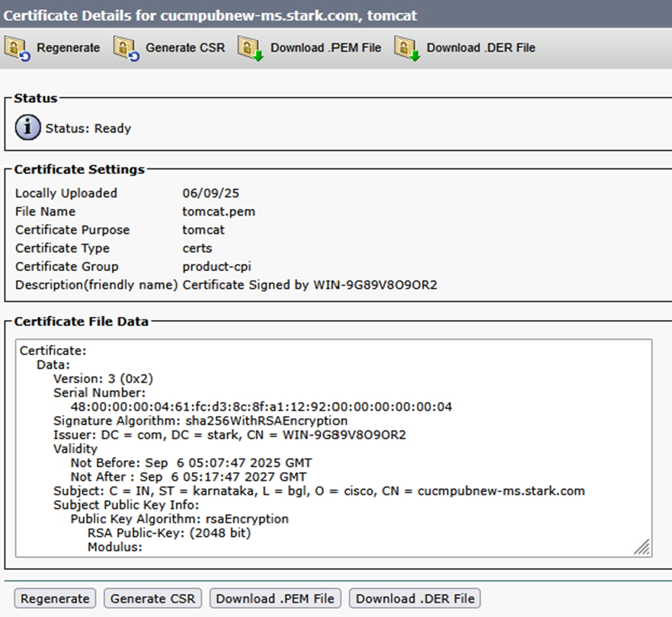Click the Subject: C = IN line
The height and width of the screenshot is (617, 672).
(x=319, y=491)
